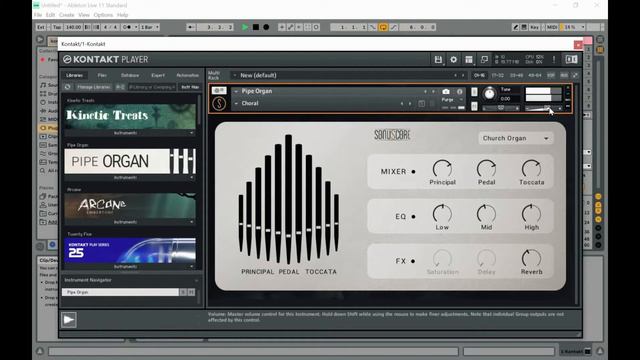Screen dimensions: 640x360
Task: Expand Kinetic Treats Instruments dropdown
Action: (x=129, y=133)
